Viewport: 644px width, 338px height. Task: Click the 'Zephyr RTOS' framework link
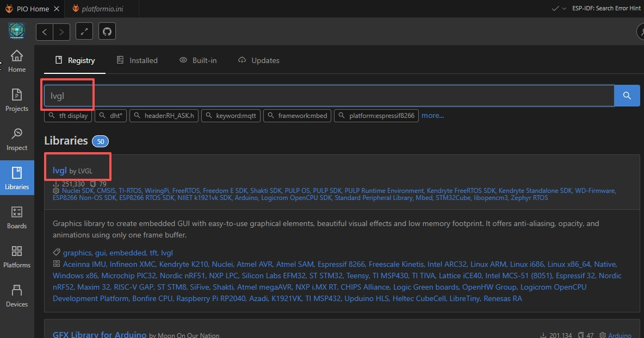pyautogui.click(x=530, y=198)
